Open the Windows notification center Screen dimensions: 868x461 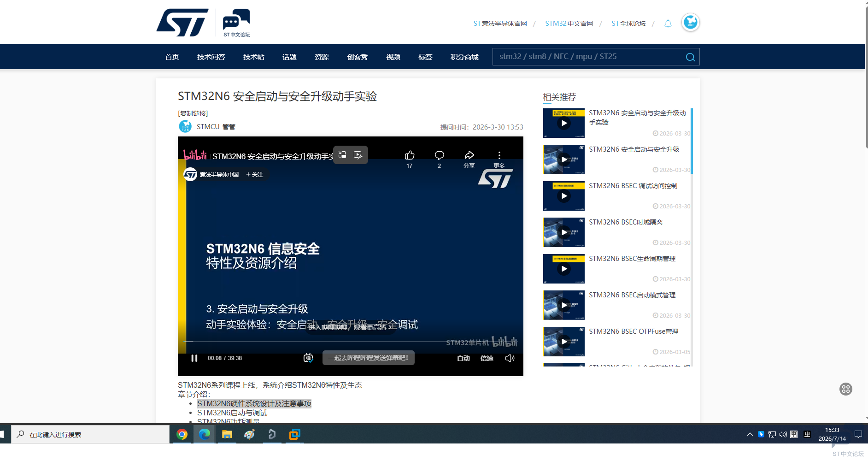pos(858,434)
